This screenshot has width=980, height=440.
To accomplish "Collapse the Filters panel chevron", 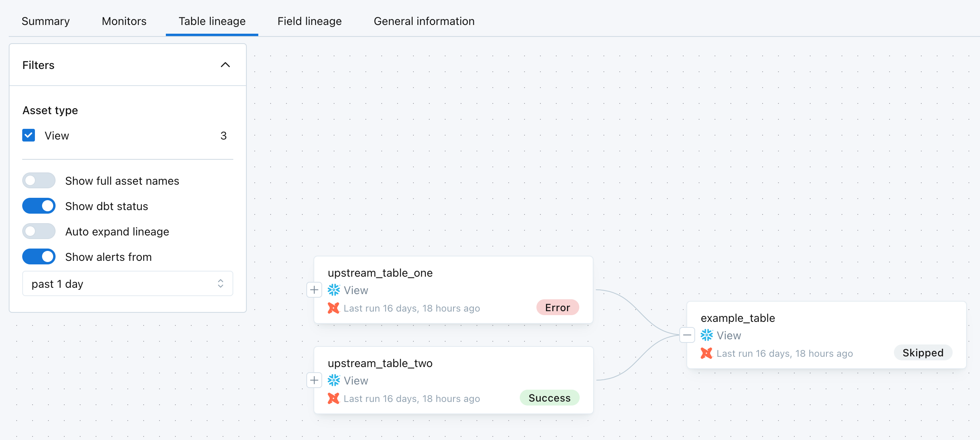I will 225,65.
